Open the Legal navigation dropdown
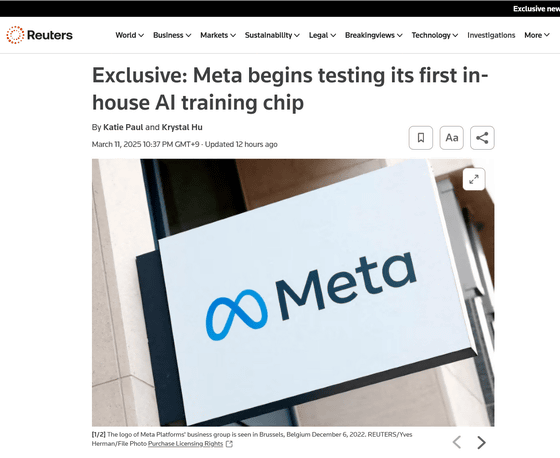Screen dimensions: 560x458 pyautogui.click(x=322, y=35)
